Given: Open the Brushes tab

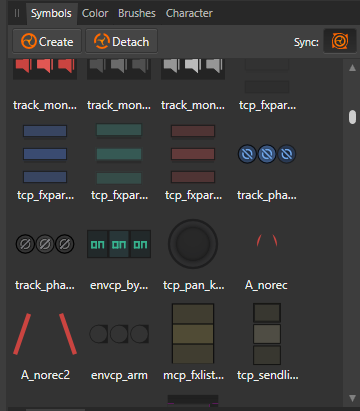Looking at the screenshot, I should (137, 13).
